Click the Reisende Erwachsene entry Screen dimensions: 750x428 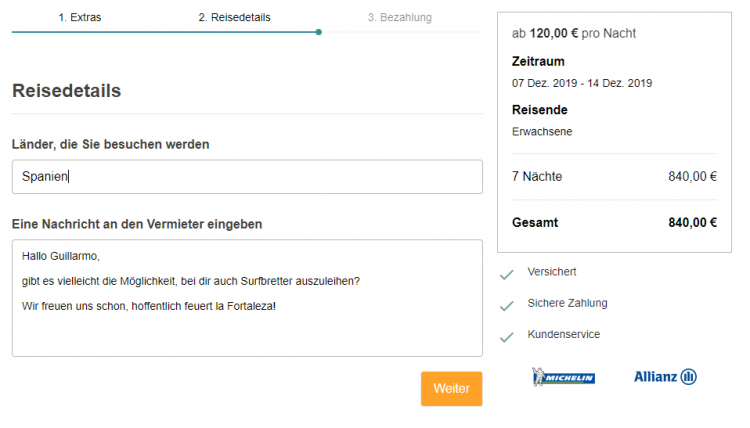tap(542, 132)
